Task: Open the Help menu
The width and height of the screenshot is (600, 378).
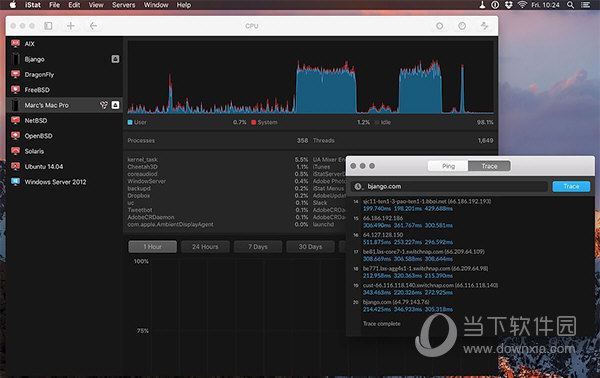Action: 184,5
